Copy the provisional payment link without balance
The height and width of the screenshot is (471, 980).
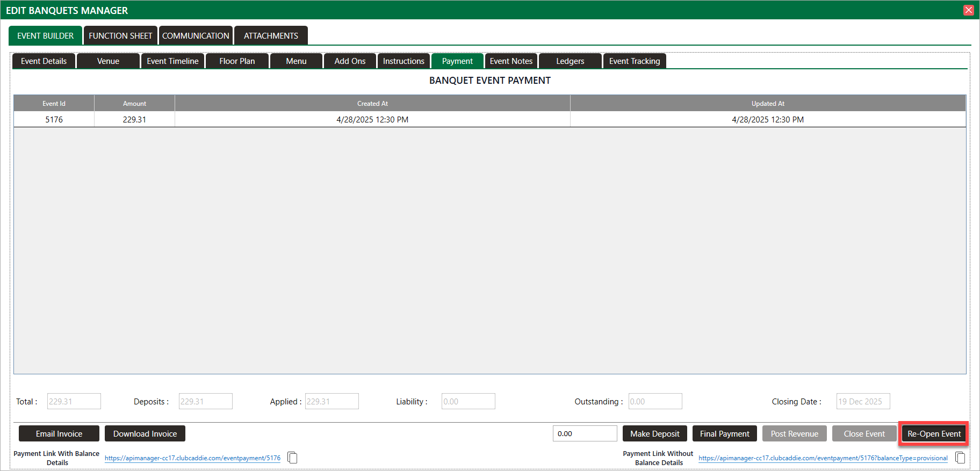(960, 458)
